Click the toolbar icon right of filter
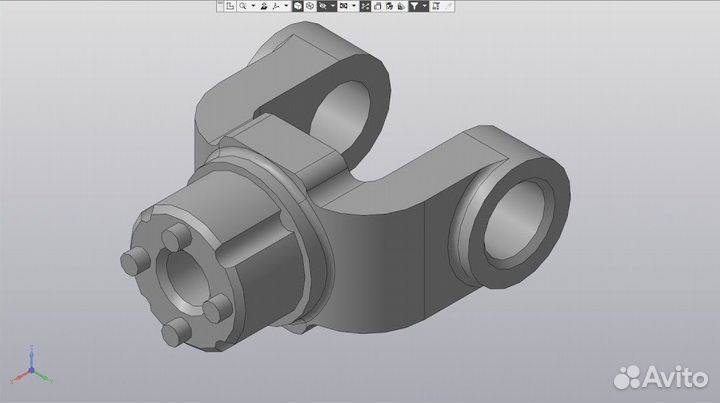The image size is (720, 403). coord(436,6)
